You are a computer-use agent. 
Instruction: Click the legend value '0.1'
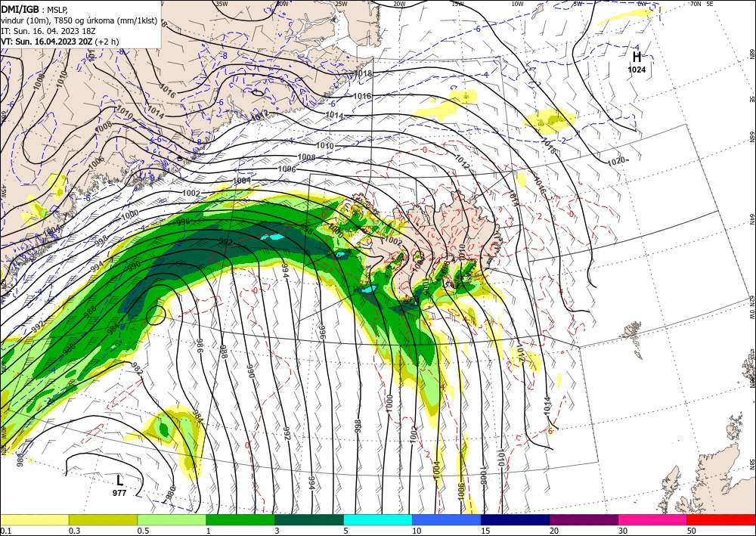(5, 531)
